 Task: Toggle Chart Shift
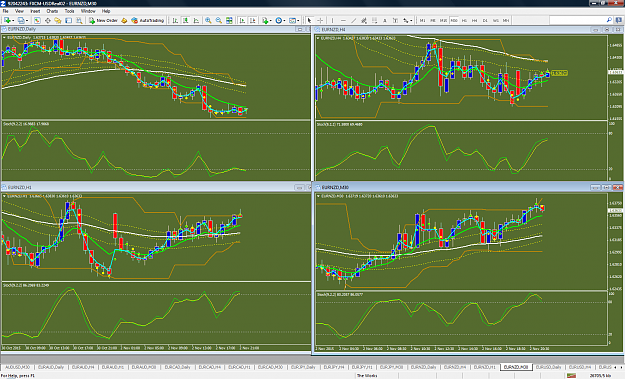[252, 20]
